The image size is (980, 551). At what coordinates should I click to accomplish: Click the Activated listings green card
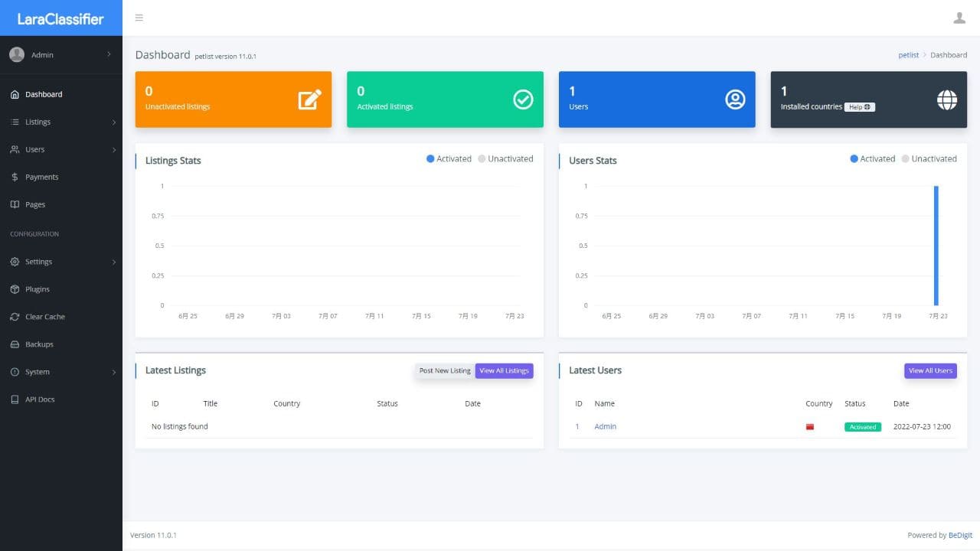pos(446,99)
